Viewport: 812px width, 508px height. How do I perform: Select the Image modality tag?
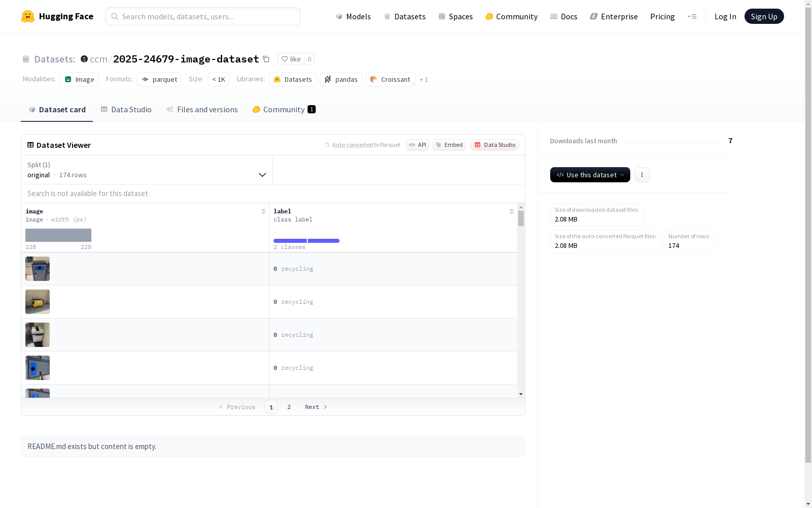click(x=79, y=79)
